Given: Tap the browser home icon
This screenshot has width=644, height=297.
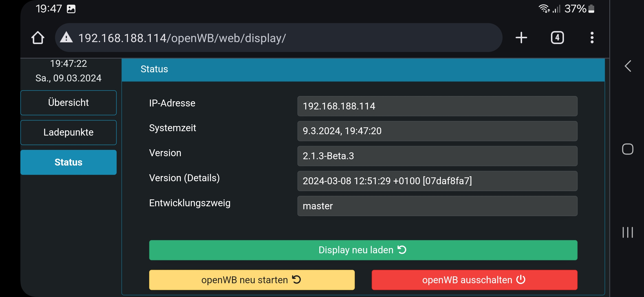Looking at the screenshot, I should coord(38,38).
